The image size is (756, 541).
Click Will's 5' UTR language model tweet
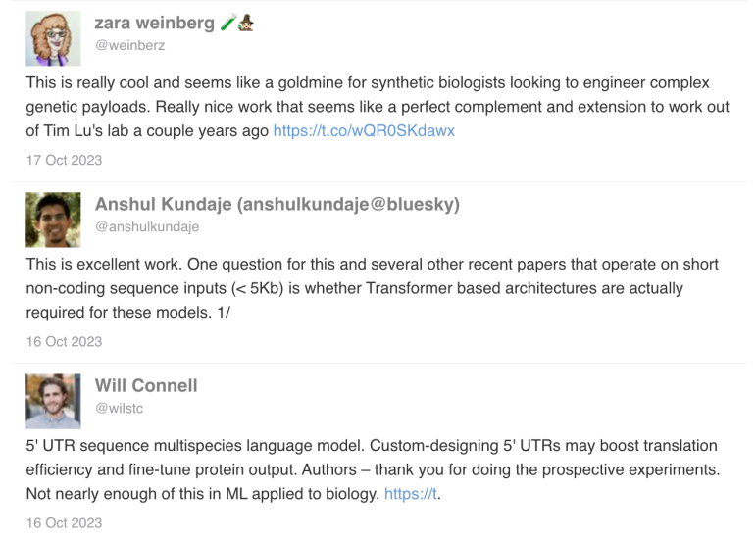click(374, 469)
